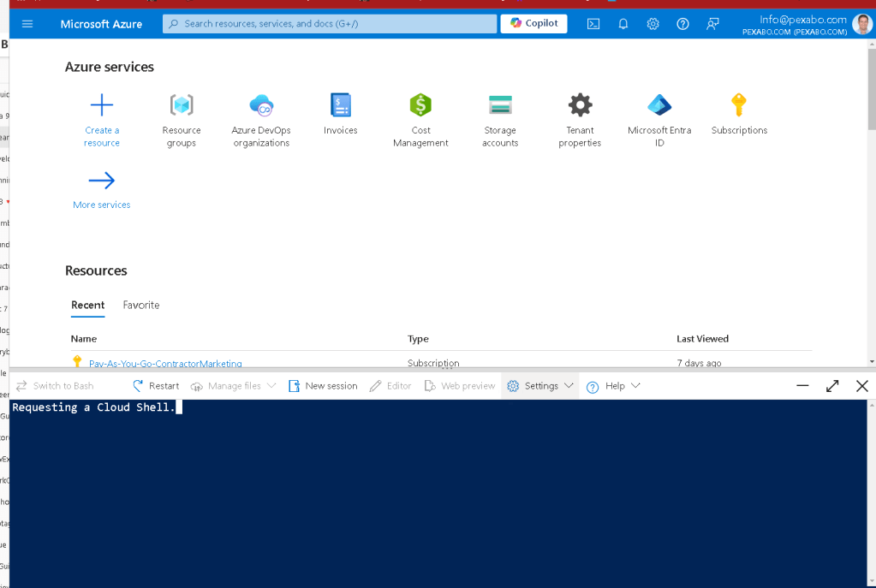This screenshot has width=876, height=588.
Task: Click the portal page vertical scrollbar
Action: point(872,90)
